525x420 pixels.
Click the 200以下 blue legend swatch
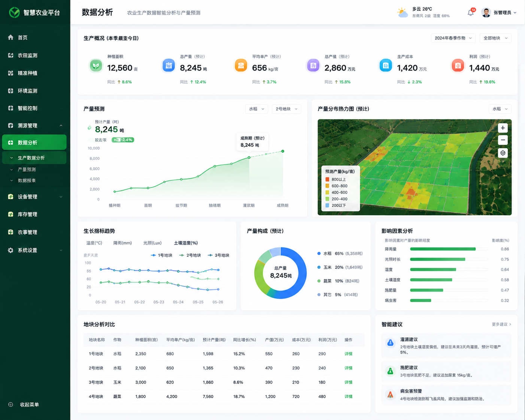point(327,206)
